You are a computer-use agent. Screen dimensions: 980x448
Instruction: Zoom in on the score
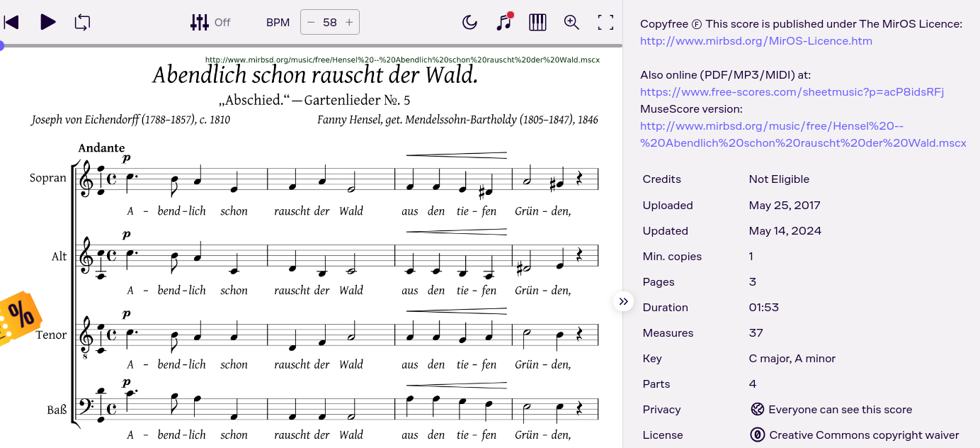click(571, 22)
